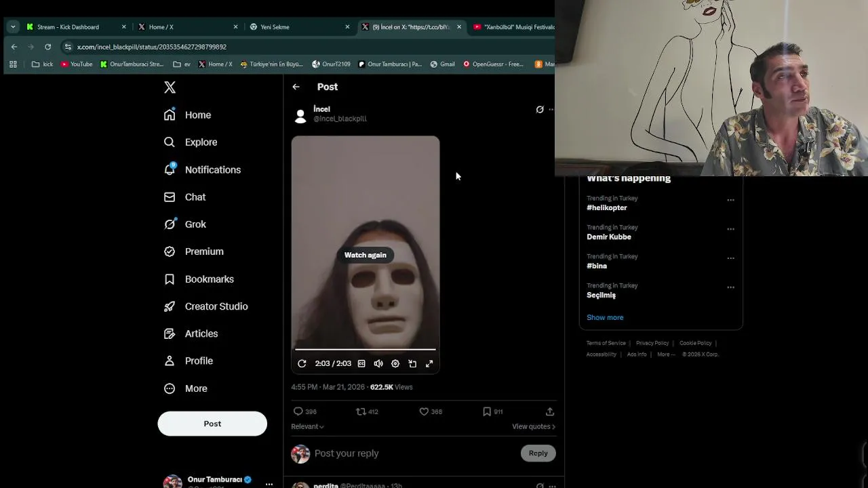Toggle captions icon in video player
868x488 pixels.
[x=361, y=364]
